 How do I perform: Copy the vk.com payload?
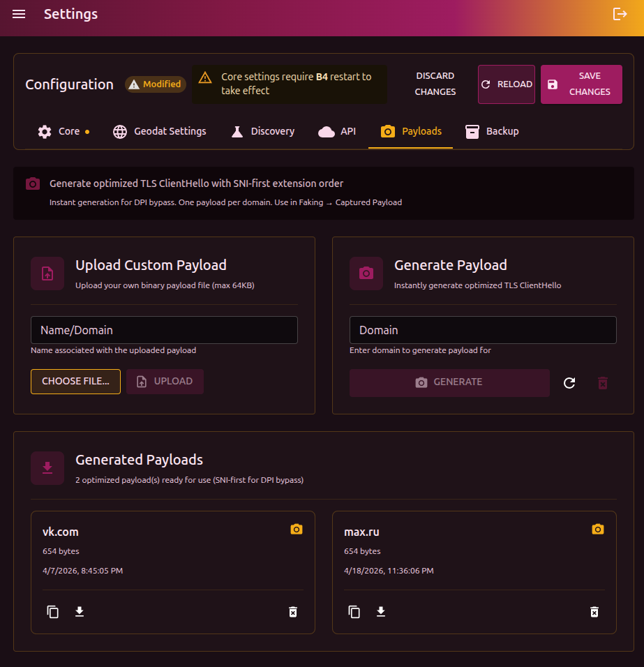(x=53, y=612)
